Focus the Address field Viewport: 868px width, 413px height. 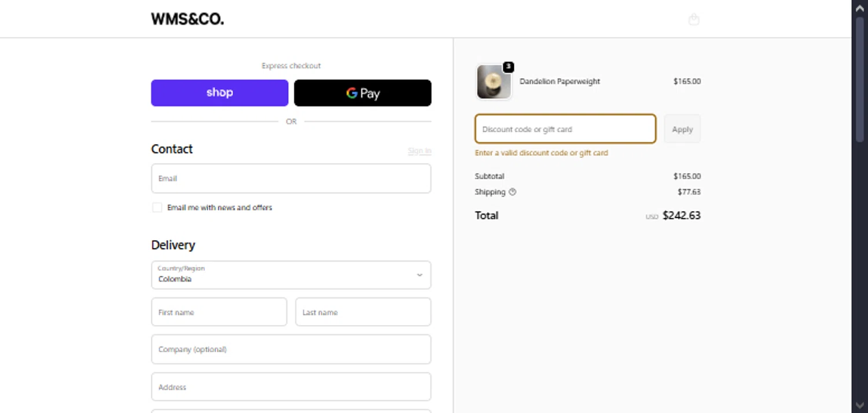[291, 387]
